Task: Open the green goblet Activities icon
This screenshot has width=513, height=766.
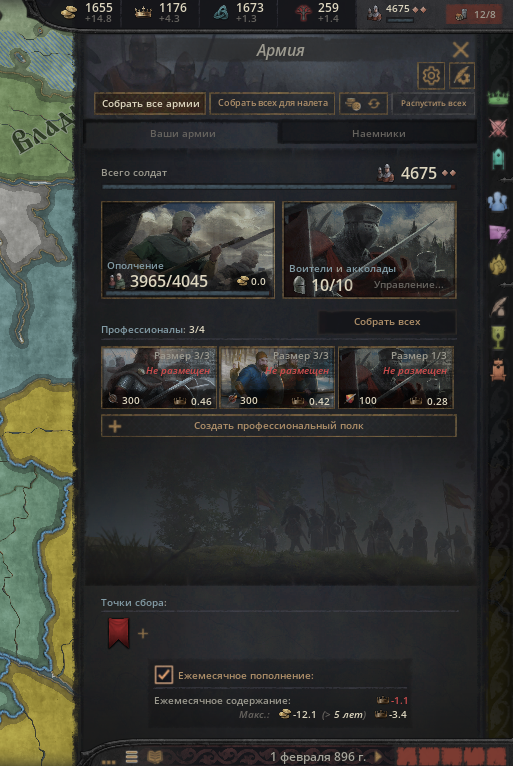Action: pyautogui.click(x=498, y=338)
